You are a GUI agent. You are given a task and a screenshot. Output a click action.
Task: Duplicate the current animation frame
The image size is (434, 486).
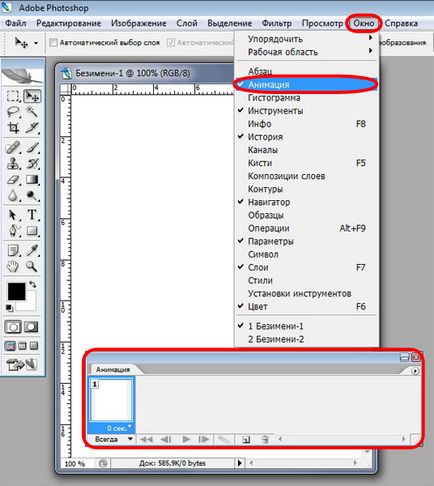click(246, 440)
